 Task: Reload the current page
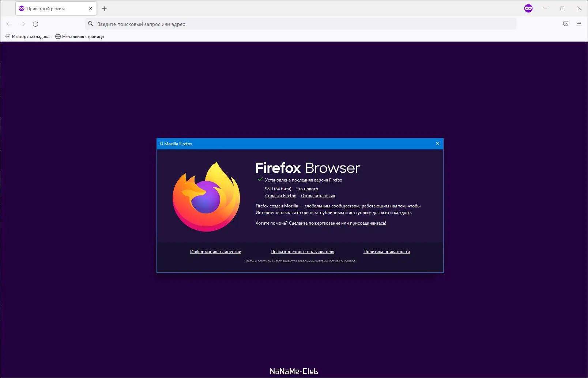(35, 24)
